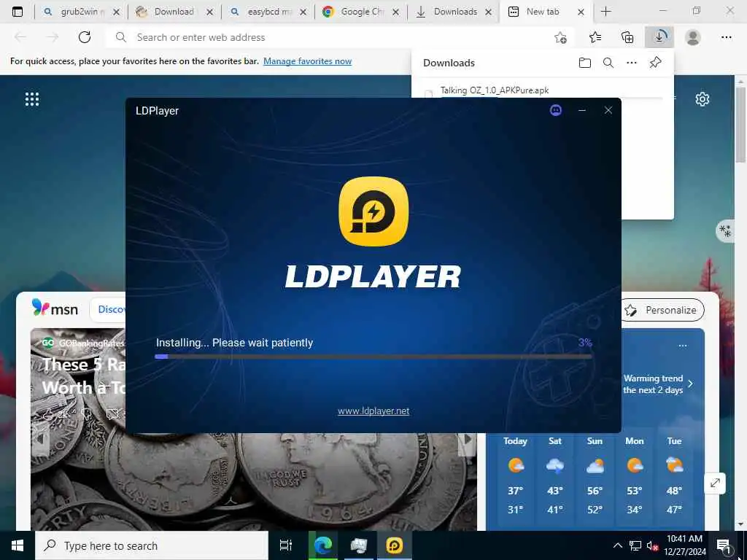Screen dimensions: 747x560
Task: Open the notification center icon
Action: point(724,545)
